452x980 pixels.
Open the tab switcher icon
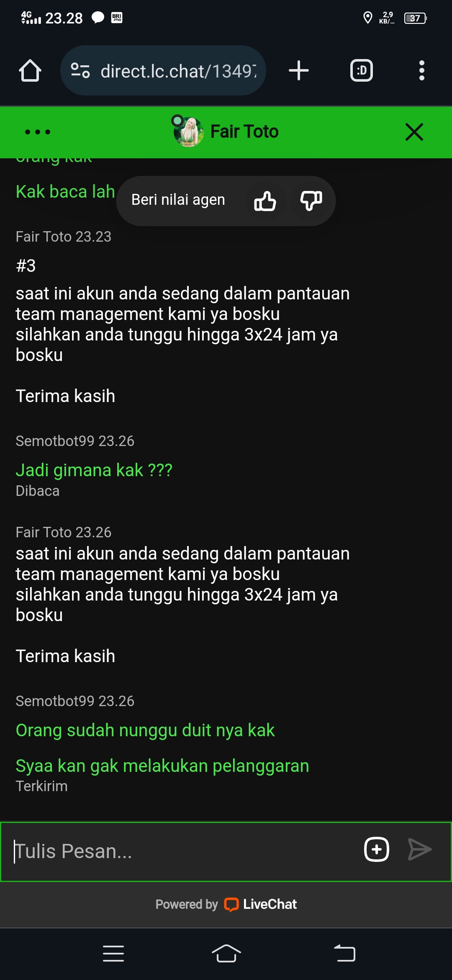[x=362, y=70]
